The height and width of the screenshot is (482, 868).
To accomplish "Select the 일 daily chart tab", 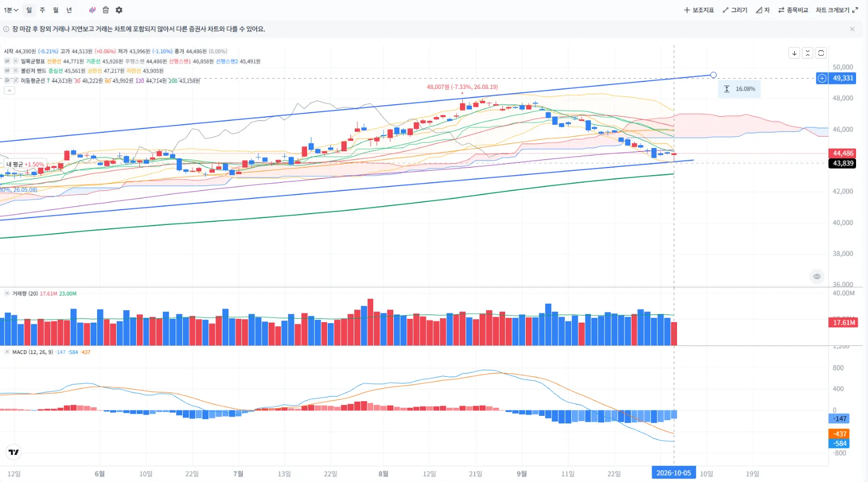I will pos(29,10).
